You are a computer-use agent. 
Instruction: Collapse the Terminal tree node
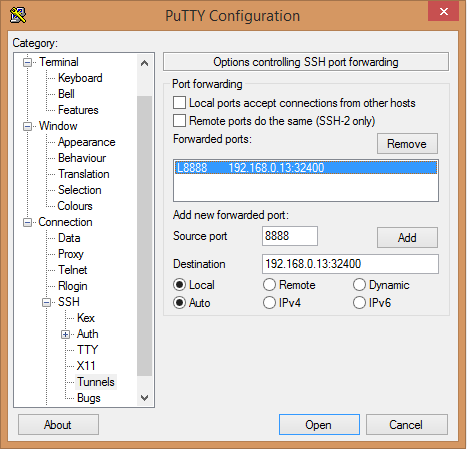[x=27, y=62]
